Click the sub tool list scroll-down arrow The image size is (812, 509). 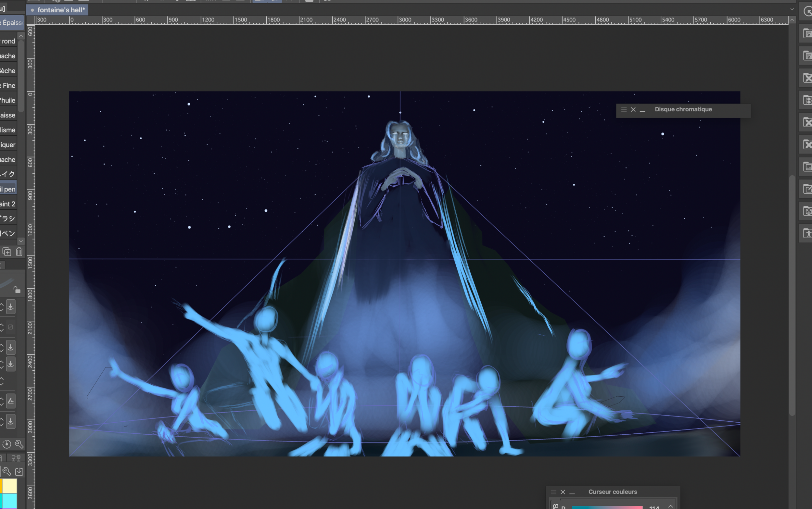(21, 241)
